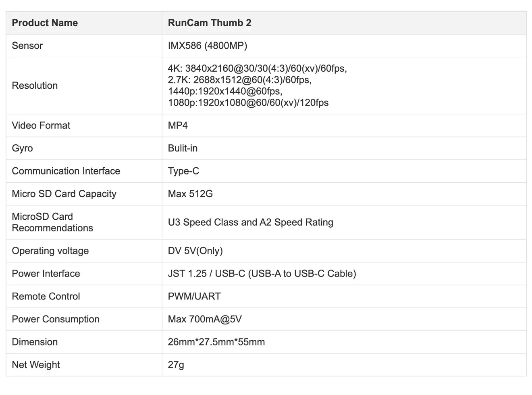
Task: Click the "RunCam Thumb 2" header text
Action: 209,23
